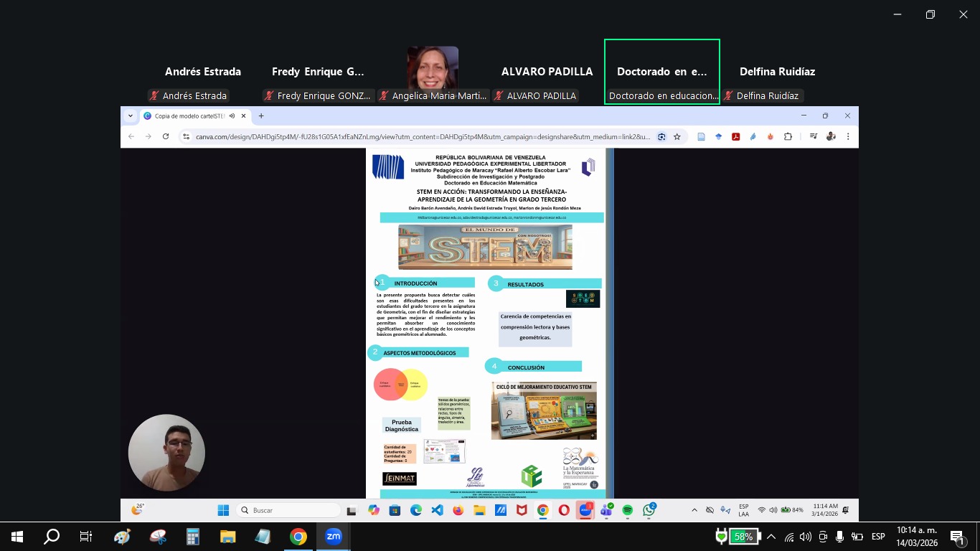Screen dimensions: 980x551
Task: Launch Calculator from the taskbar
Action: click(x=192, y=537)
